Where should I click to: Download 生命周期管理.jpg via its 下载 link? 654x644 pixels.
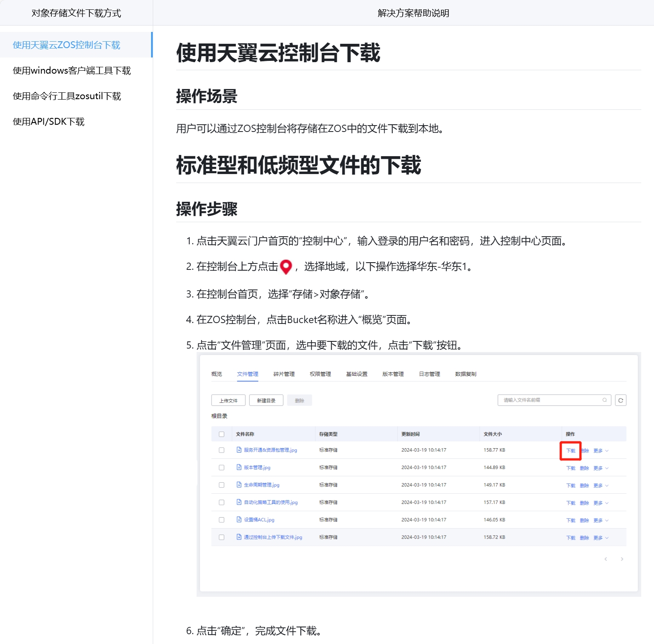pos(571,486)
